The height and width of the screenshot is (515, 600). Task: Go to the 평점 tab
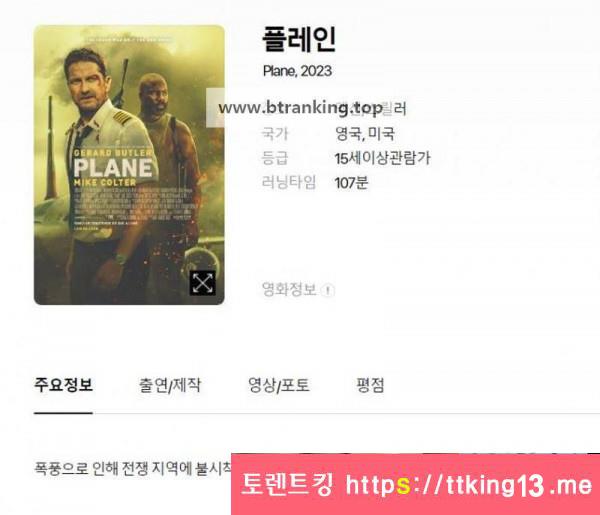tap(370, 385)
